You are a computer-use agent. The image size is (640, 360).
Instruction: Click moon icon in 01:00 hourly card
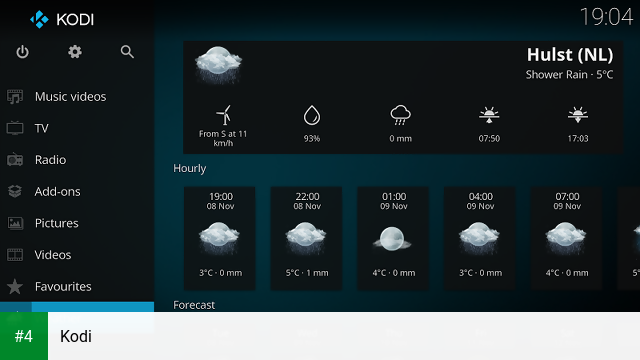point(392,239)
